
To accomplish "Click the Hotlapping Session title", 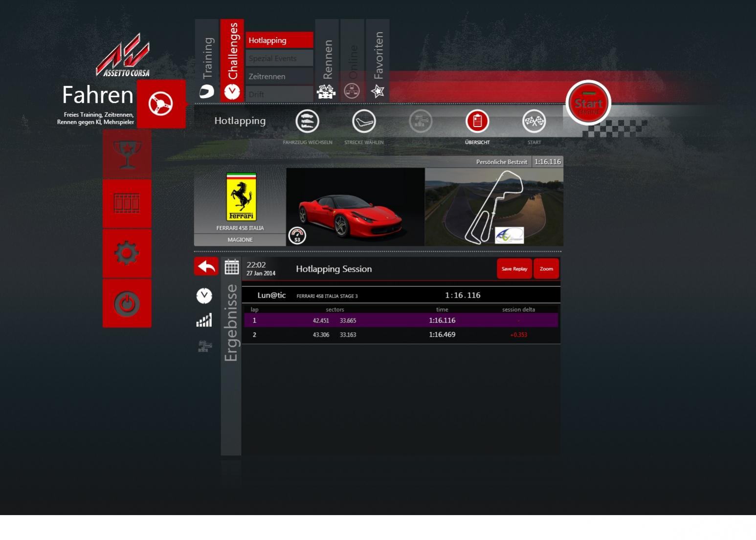I will click(x=334, y=269).
